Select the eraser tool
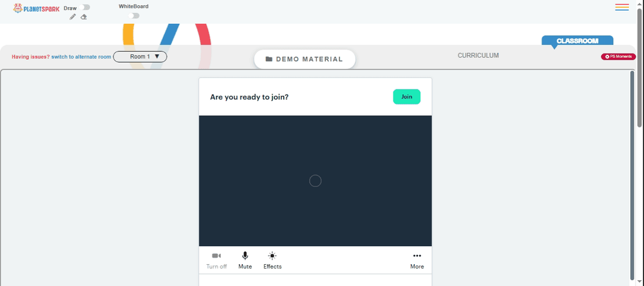644x286 pixels. (84, 17)
